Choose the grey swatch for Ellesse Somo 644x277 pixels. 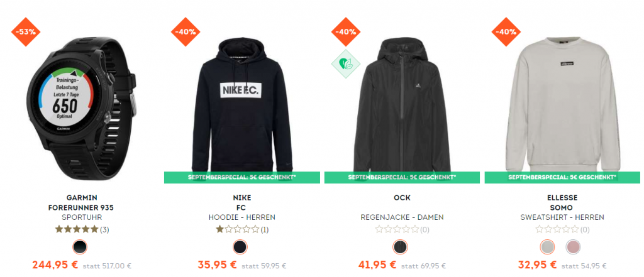point(547,247)
